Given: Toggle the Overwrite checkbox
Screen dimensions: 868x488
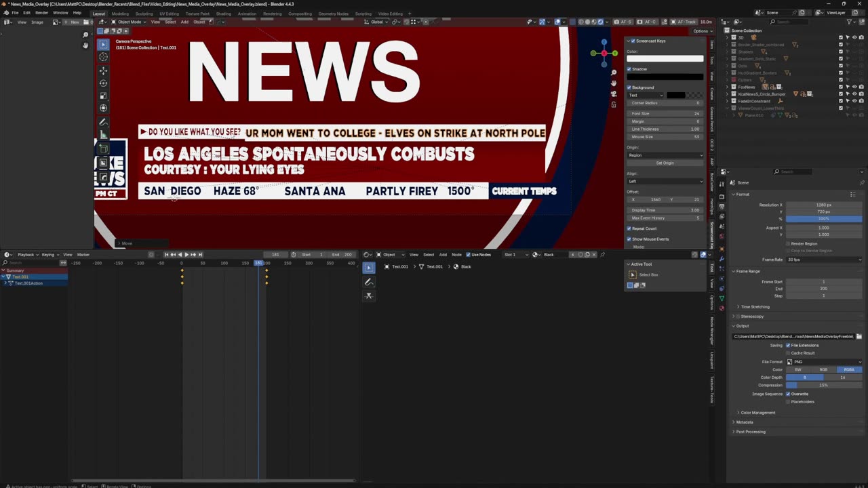Looking at the screenshot, I should pos(788,394).
